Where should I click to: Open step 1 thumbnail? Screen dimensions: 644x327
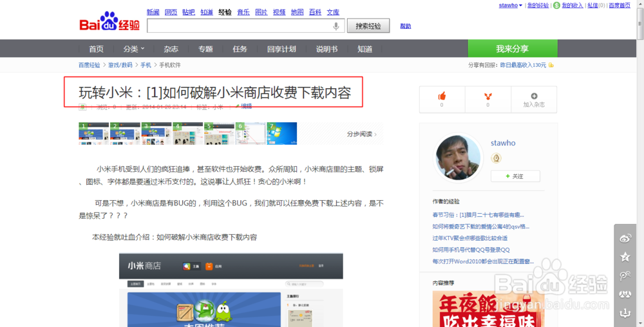click(x=94, y=133)
